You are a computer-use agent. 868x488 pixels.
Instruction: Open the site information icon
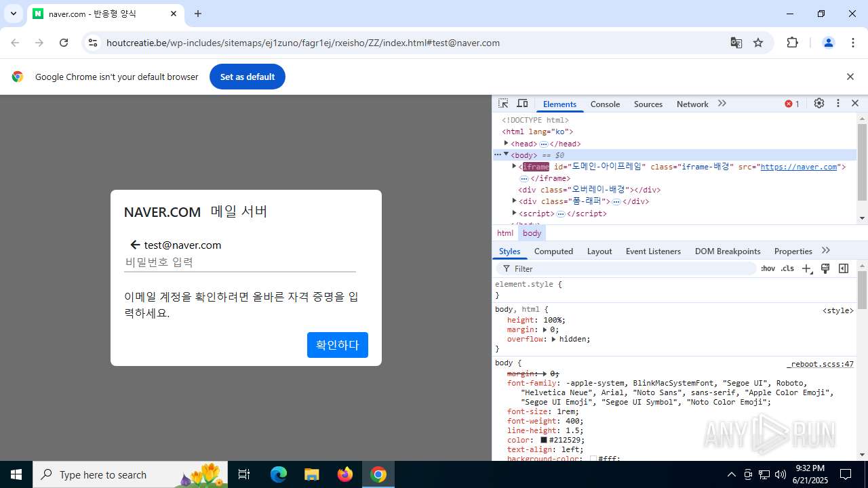(93, 43)
